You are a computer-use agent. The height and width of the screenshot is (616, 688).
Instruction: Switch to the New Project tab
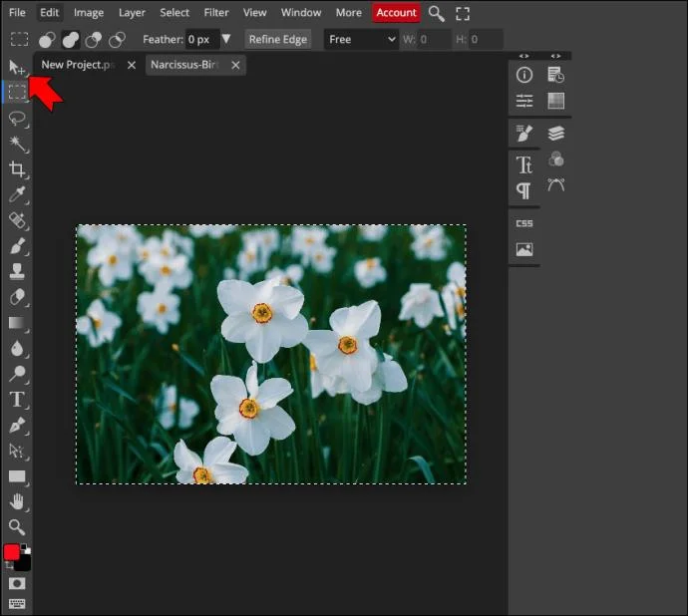click(x=79, y=65)
